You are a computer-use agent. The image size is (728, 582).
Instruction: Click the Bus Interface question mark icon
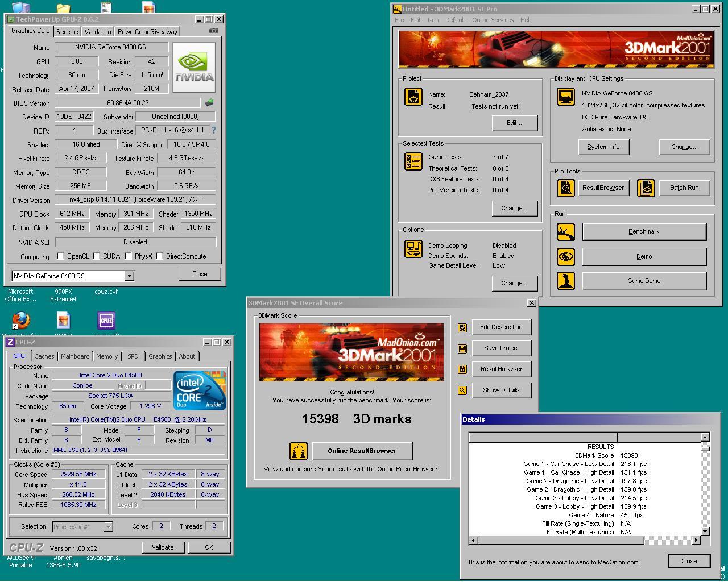point(214,130)
